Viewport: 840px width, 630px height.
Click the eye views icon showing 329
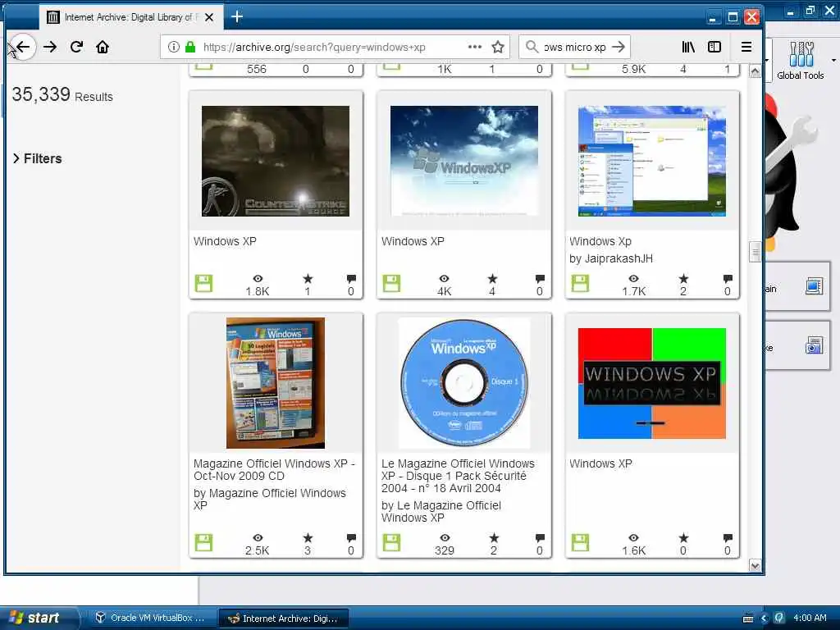click(445, 538)
